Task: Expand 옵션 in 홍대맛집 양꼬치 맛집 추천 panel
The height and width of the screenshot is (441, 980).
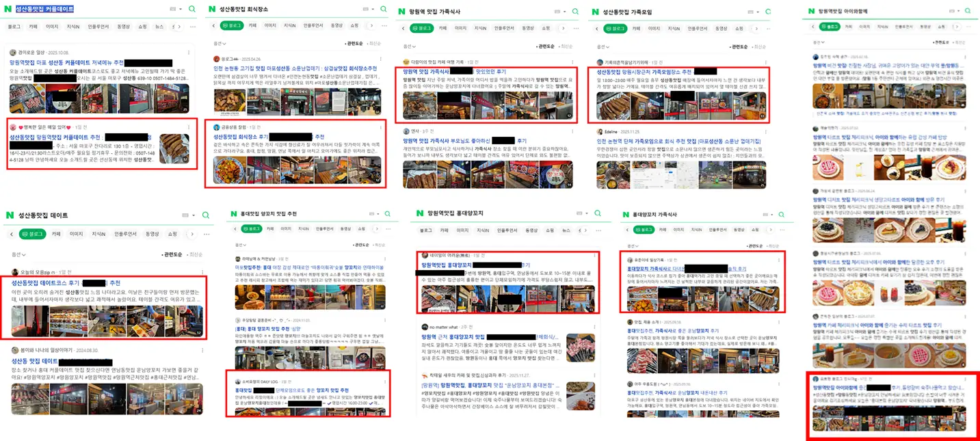Action: pos(239,245)
